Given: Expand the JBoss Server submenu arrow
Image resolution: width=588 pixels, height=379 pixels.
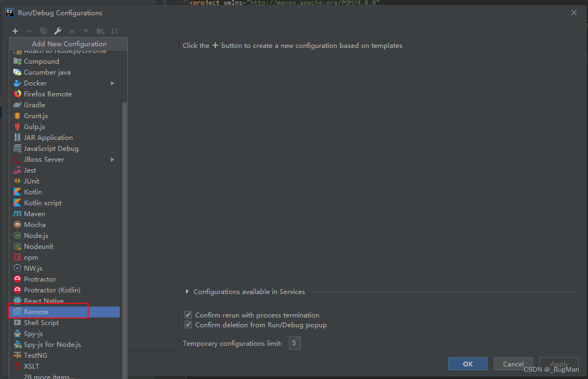Looking at the screenshot, I should point(112,159).
